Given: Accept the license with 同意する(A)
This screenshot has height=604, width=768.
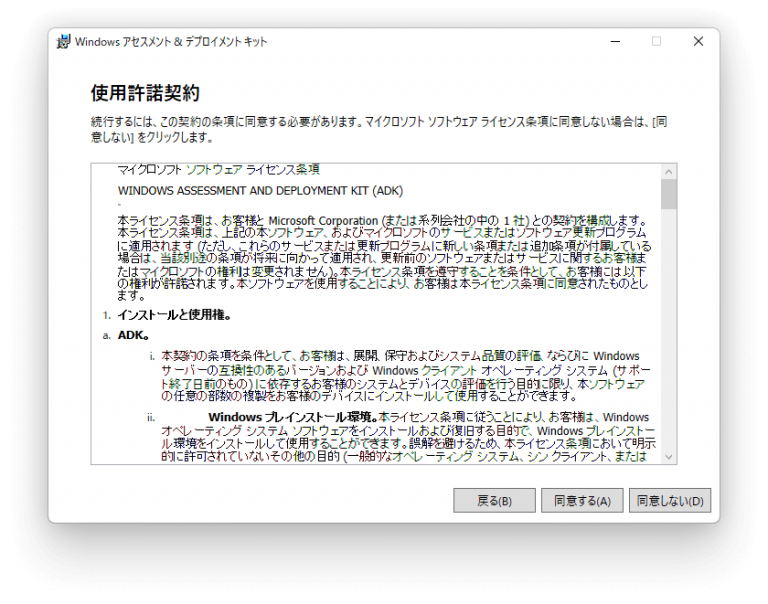Looking at the screenshot, I should click(582, 500).
